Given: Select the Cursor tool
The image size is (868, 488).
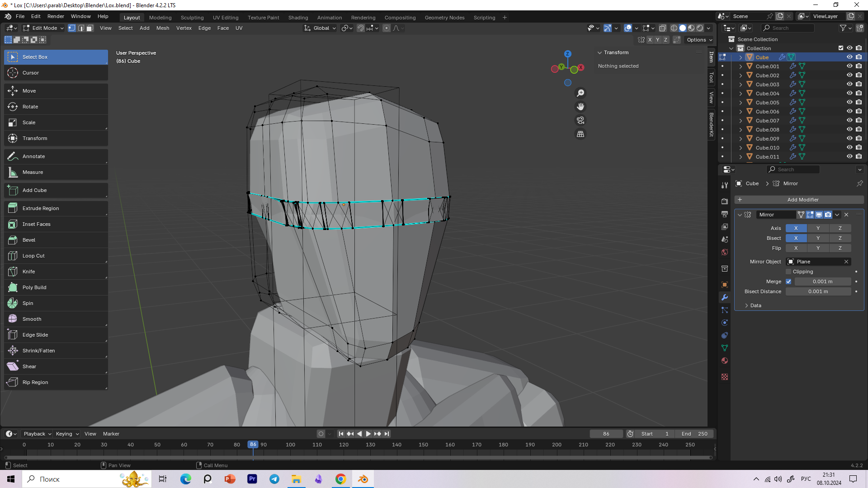Looking at the screenshot, I should tap(56, 73).
